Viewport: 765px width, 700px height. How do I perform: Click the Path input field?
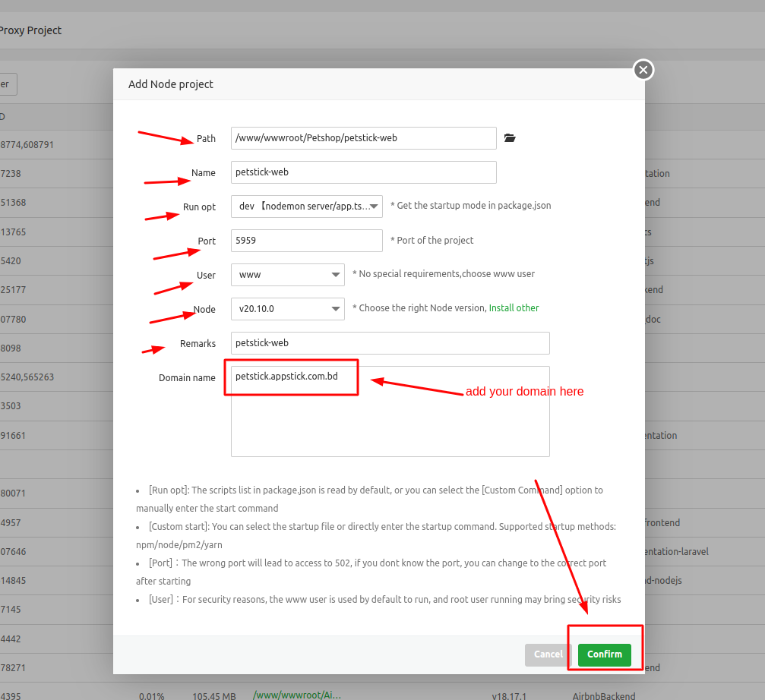[x=363, y=138]
